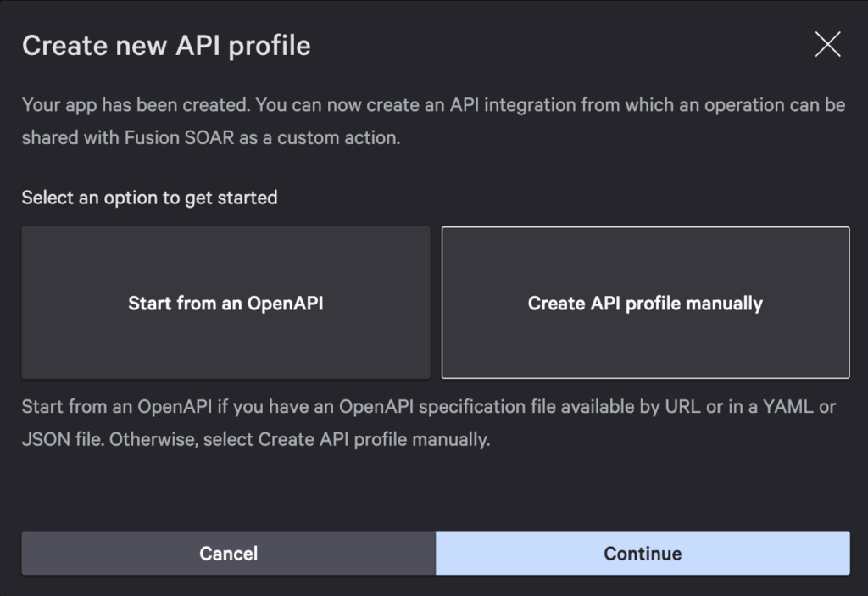
Task: Click the Continue button
Action: (643, 554)
